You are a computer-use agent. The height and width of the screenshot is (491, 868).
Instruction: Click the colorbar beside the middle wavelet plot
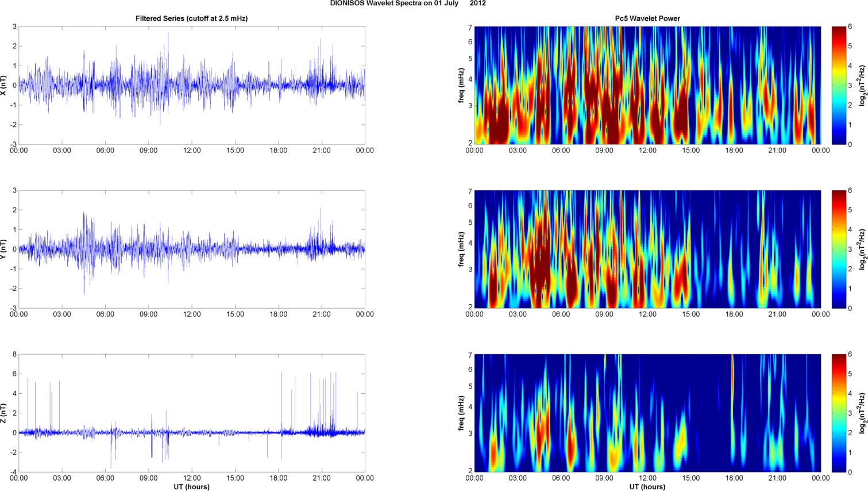pos(839,249)
